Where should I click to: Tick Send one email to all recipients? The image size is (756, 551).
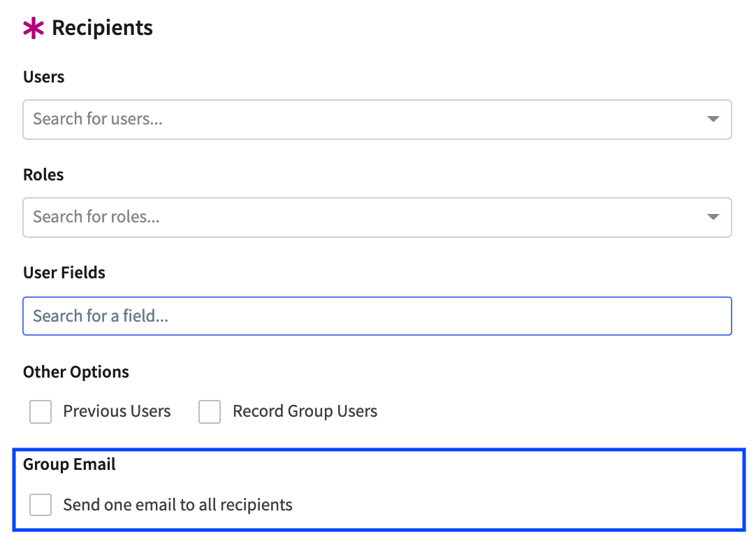(x=41, y=505)
